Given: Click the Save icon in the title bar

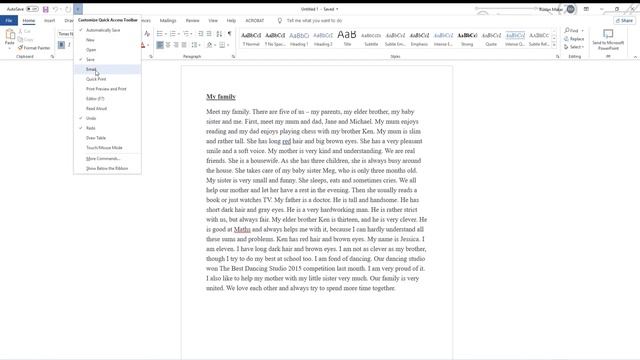Looking at the screenshot, I should coord(45,9).
